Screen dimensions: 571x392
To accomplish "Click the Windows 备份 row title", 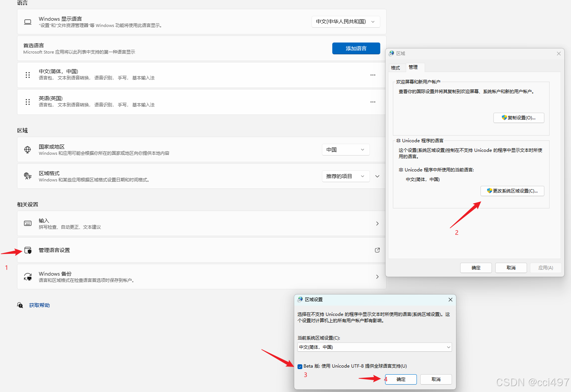I will click(x=55, y=274).
